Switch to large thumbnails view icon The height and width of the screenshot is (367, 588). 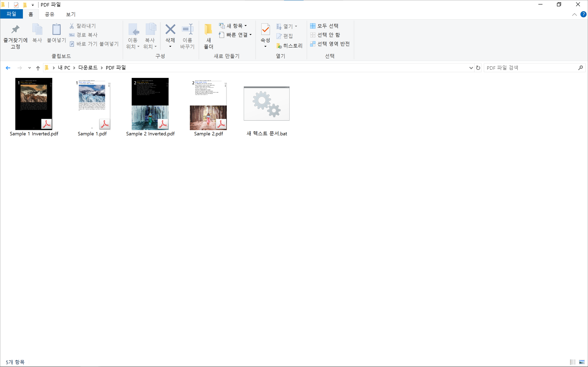pos(582,362)
